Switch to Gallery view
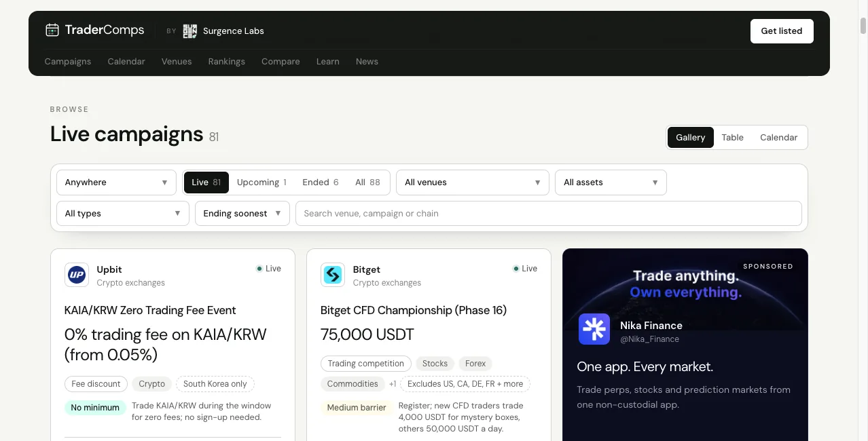 point(690,137)
